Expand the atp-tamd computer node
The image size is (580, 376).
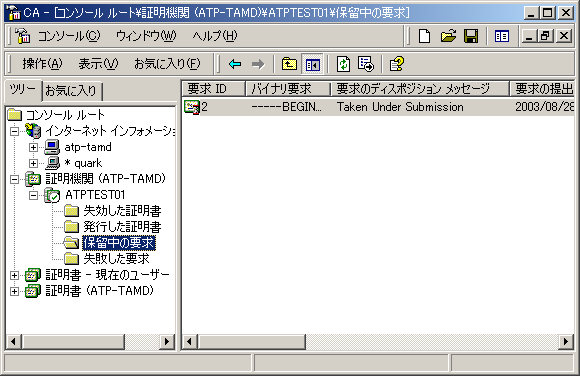pyautogui.click(x=33, y=147)
